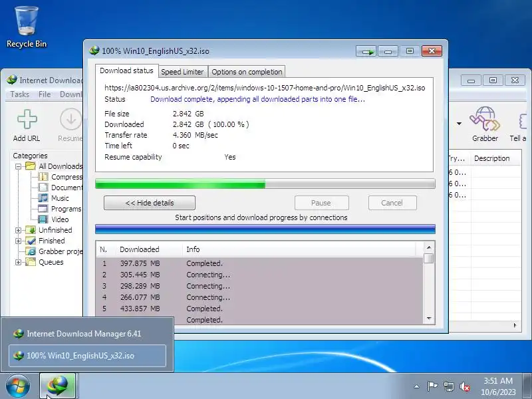532x399 pixels.
Task: Click the Downloaded column header in connections list
Action: [150, 249]
